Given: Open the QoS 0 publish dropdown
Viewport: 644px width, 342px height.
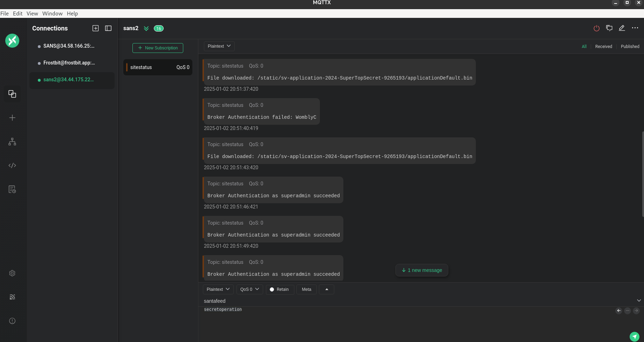Looking at the screenshot, I should pyautogui.click(x=249, y=289).
